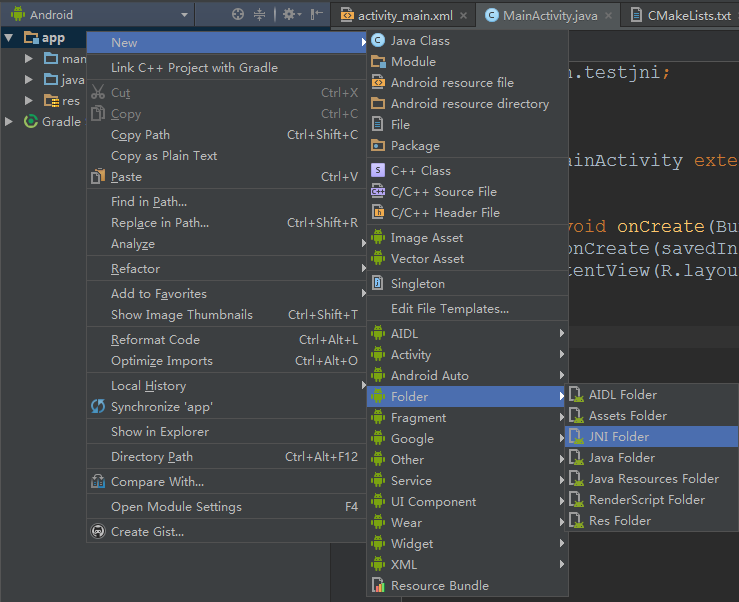Screen dimensions: 739x602
Task: Select JNI Folder from Folder submenu
Action: [x=618, y=437]
